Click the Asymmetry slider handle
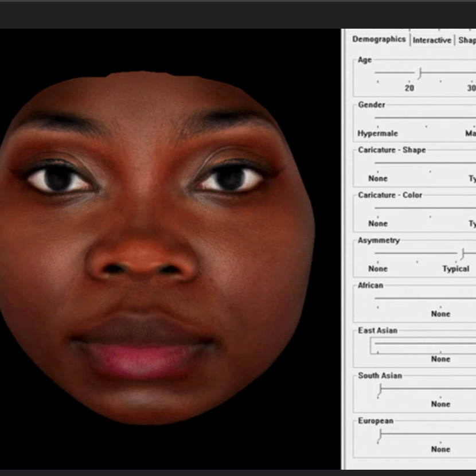476x476 pixels. pyautogui.click(x=462, y=254)
